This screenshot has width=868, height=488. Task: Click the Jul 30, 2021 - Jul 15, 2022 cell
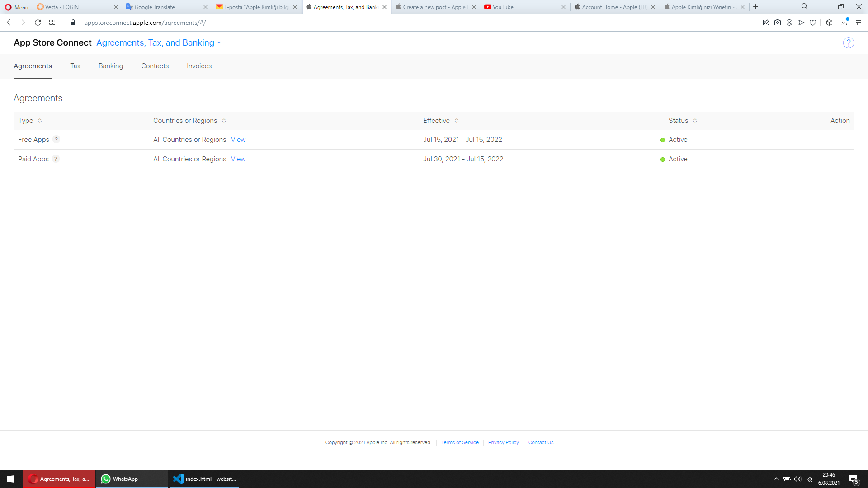[x=463, y=159]
